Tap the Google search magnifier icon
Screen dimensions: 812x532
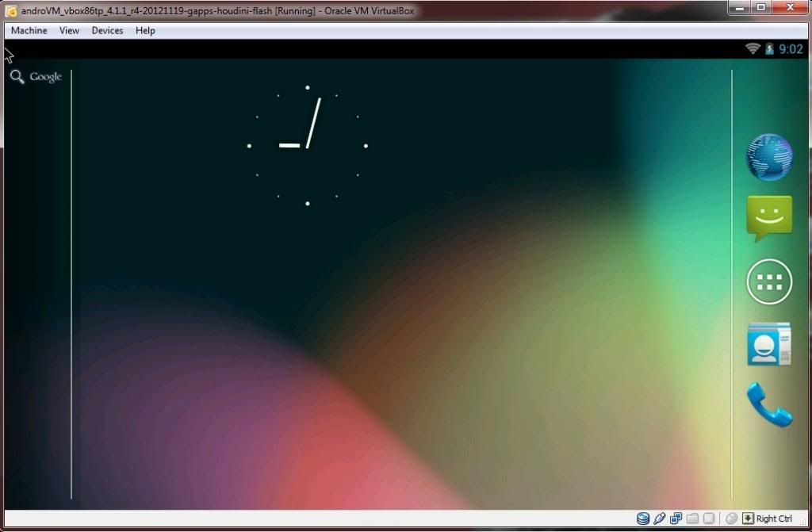coord(17,77)
